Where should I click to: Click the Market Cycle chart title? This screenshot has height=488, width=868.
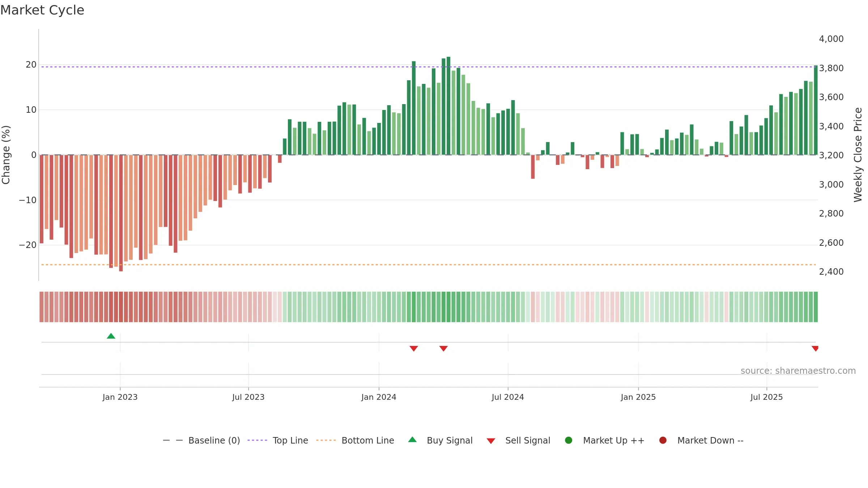pos(42,10)
